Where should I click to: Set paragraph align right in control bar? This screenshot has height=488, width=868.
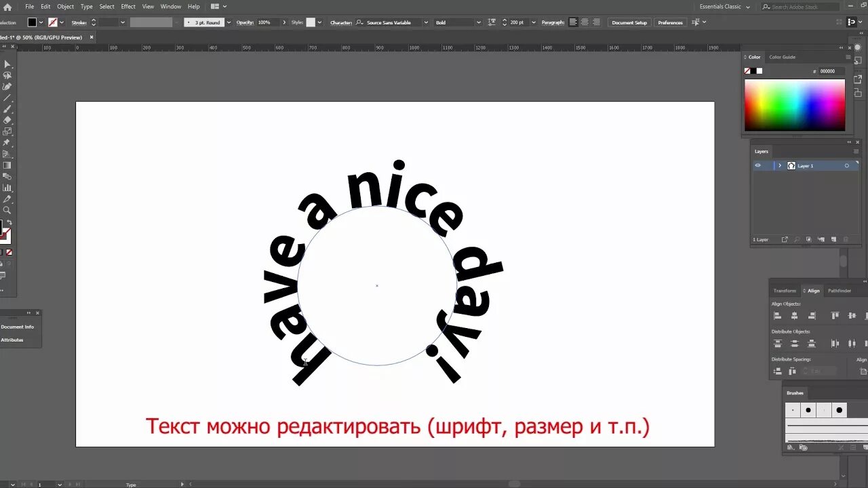pos(596,22)
